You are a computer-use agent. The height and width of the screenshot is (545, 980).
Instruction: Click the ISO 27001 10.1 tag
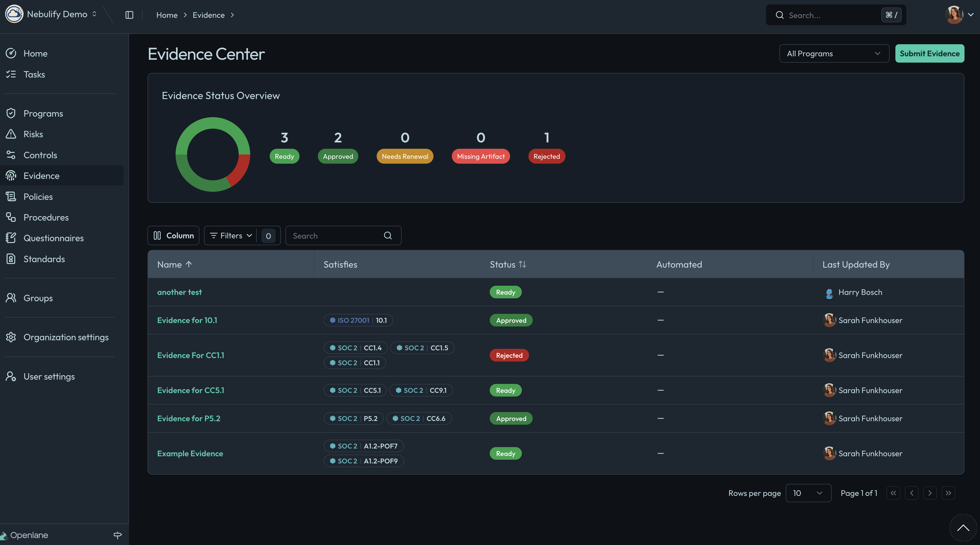[x=358, y=320]
